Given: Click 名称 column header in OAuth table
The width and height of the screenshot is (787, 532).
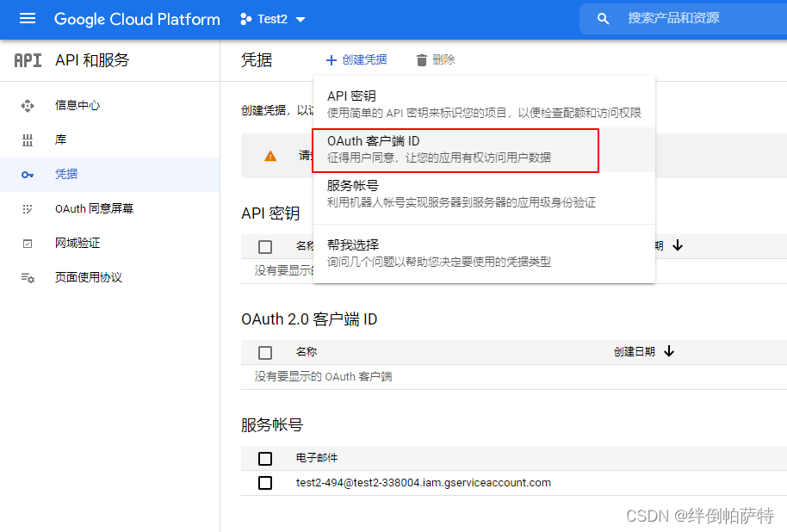Looking at the screenshot, I should [307, 352].
